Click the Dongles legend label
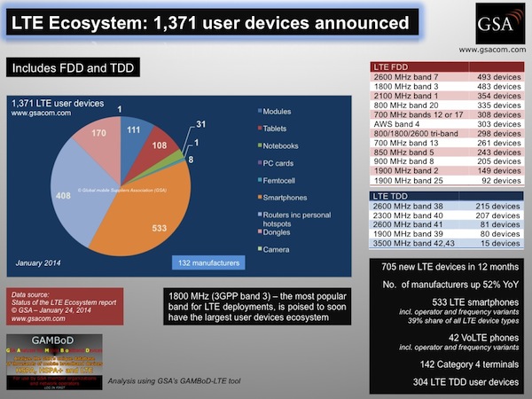This screenshot has width=532, height=399. pos(277,232)
